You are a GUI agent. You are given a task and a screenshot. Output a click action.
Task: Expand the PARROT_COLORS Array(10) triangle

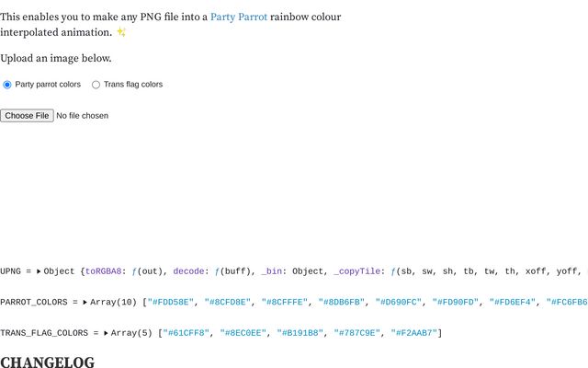85,302
